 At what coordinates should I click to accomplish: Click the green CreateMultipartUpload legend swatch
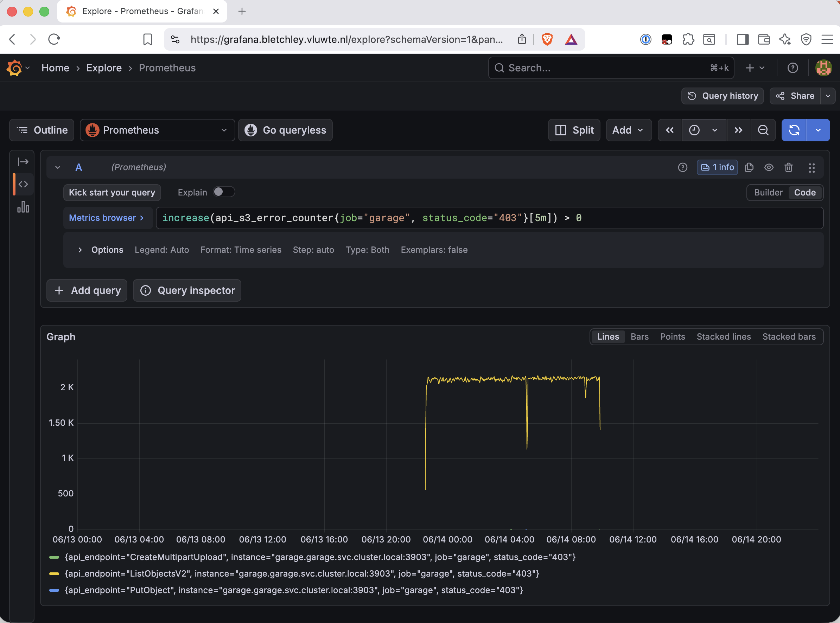[54, 557]
